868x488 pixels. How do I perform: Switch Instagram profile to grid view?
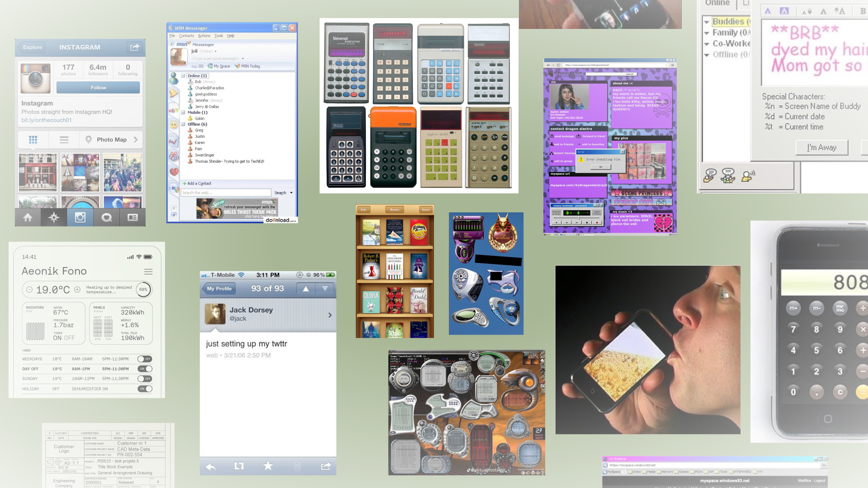33,139
